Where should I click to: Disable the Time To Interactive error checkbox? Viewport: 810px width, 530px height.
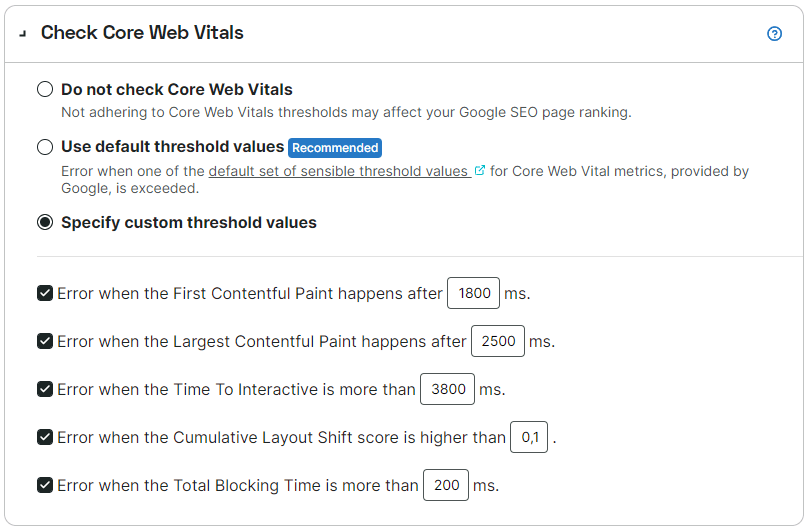pos(45,389)
